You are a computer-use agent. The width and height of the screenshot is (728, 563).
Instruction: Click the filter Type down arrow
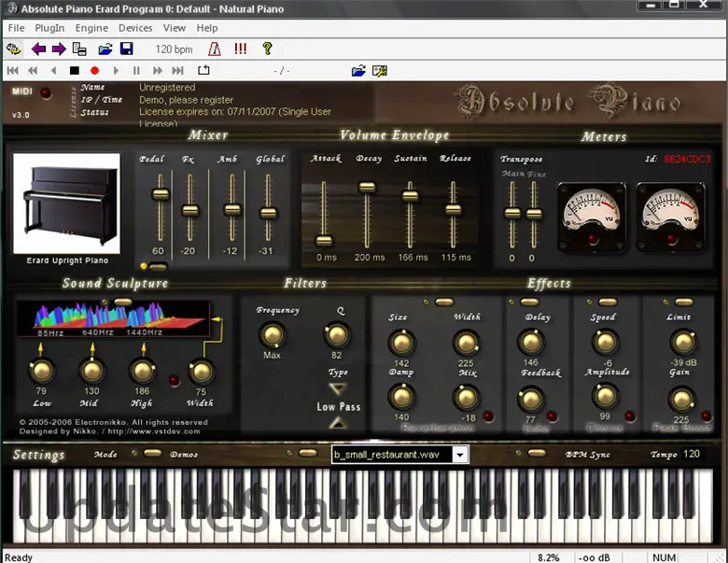338,387
